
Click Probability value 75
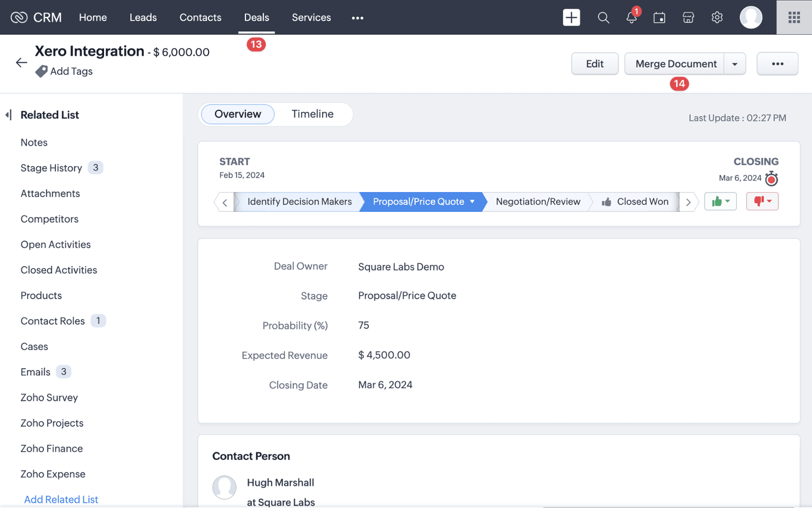click(x=364, y=325)
